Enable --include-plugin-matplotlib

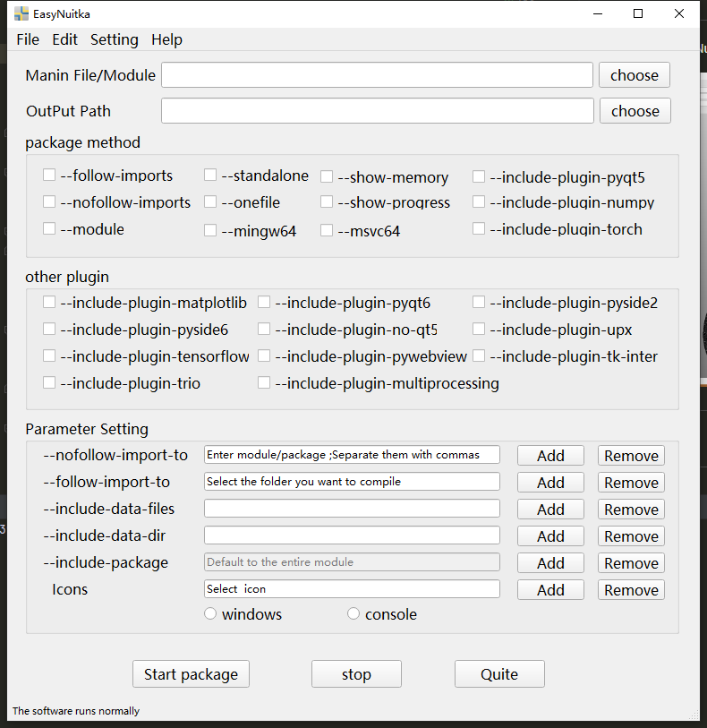tap(49, 303)
